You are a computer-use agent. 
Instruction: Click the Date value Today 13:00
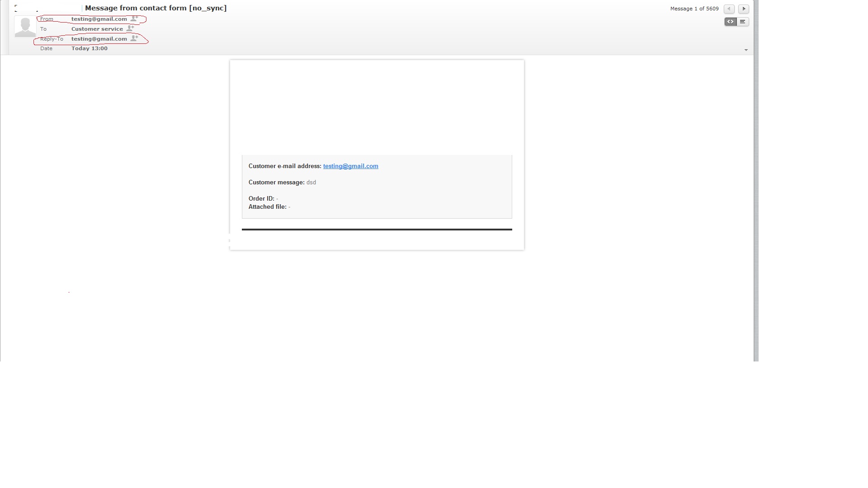(89, 48)
